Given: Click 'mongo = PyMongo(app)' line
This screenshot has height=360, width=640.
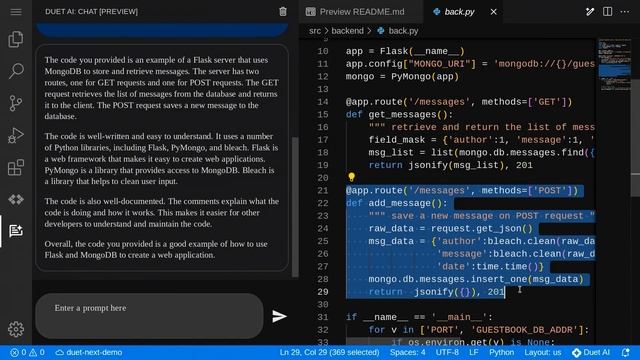Looking at the screenshot, I should tap(402, 77).
